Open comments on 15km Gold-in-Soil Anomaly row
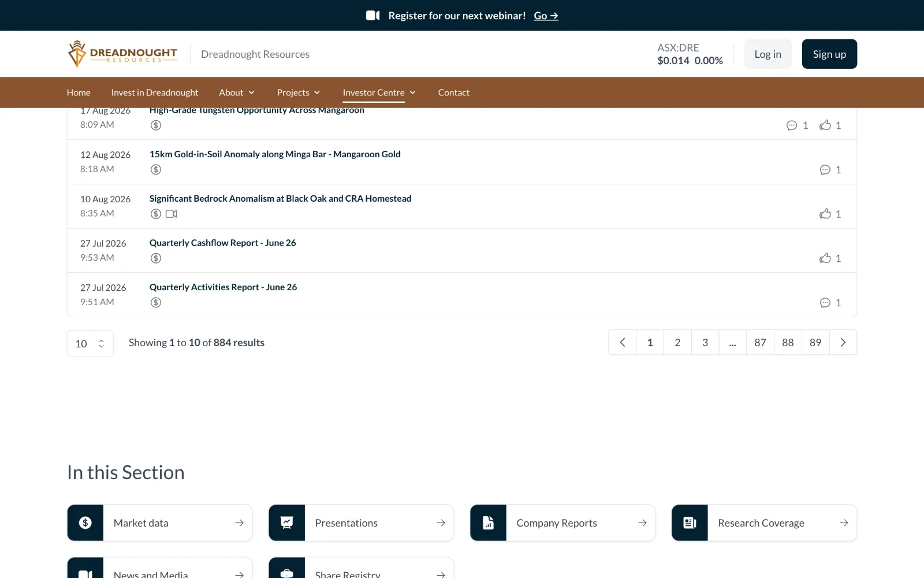The width and height of the screenshot is (924, 578). tap(830, 170)
